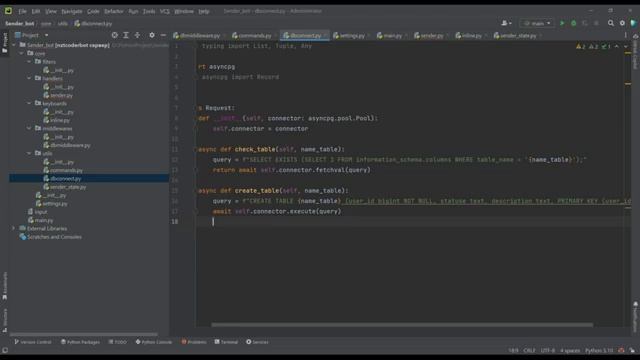Open the Terminal tool window
The image size is (640, 360).
click(x=226, y=342)
